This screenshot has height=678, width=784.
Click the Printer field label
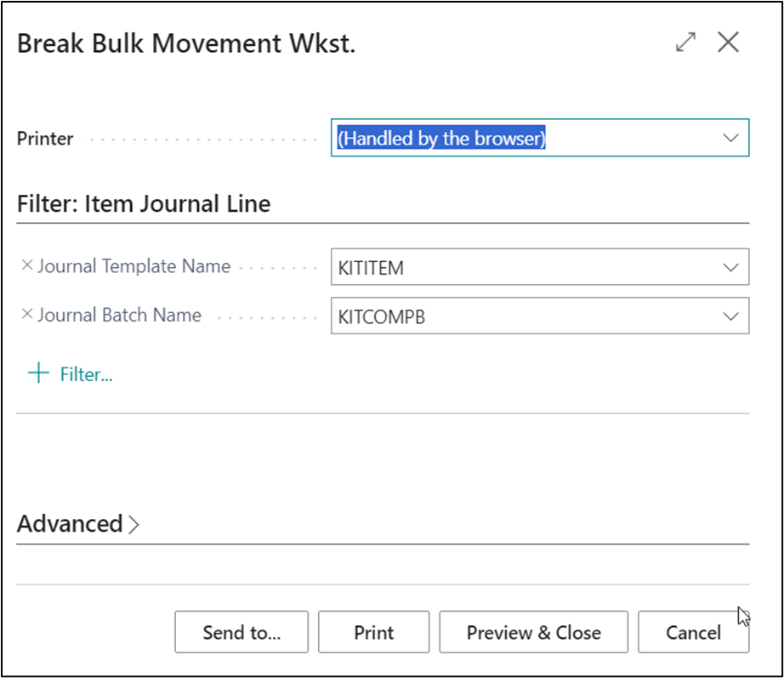pyautogui.click(x=45, y=138)
